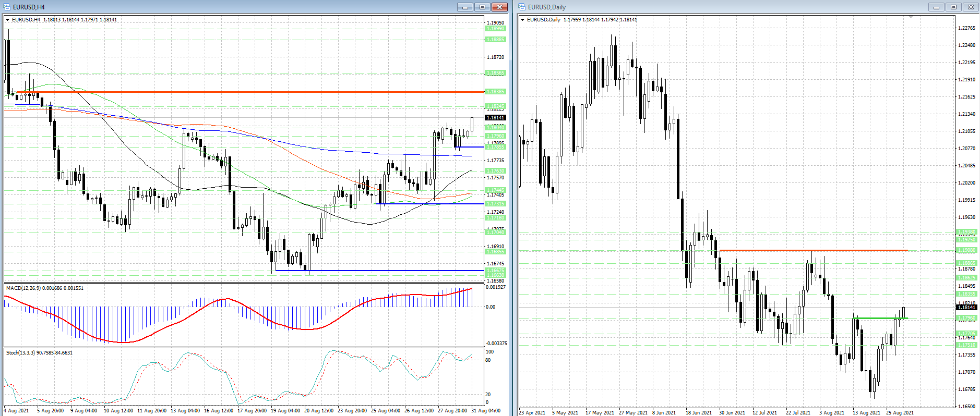980x416 pixels.
Task: Click the EURUSD,H4 title bar text
Action: tap(29, 7)
